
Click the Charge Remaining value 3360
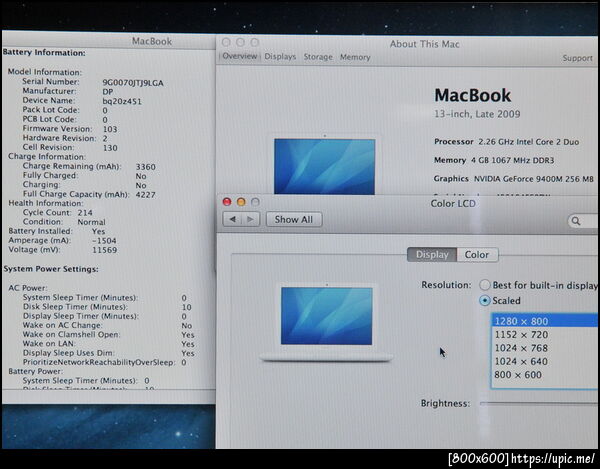point(145,167)
